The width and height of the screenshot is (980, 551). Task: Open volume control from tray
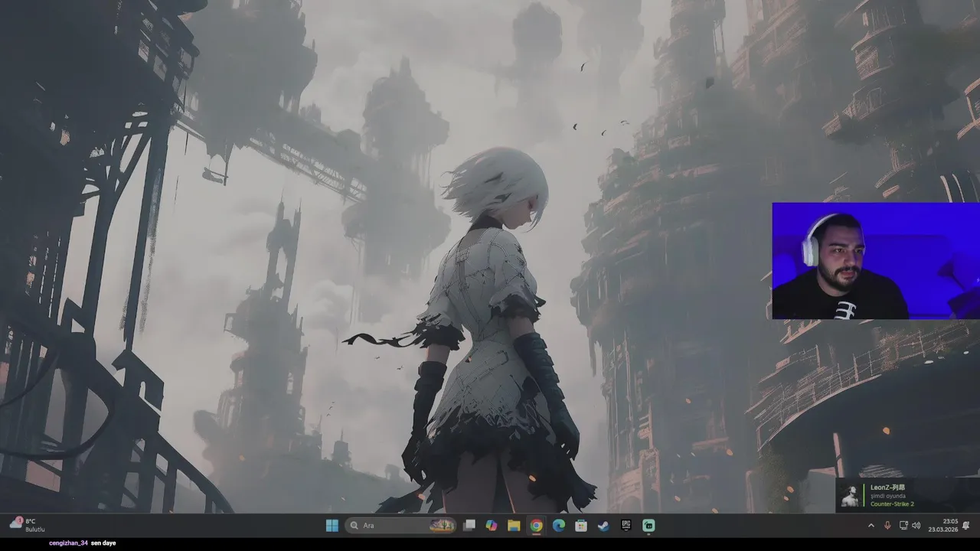pos(916,526)
